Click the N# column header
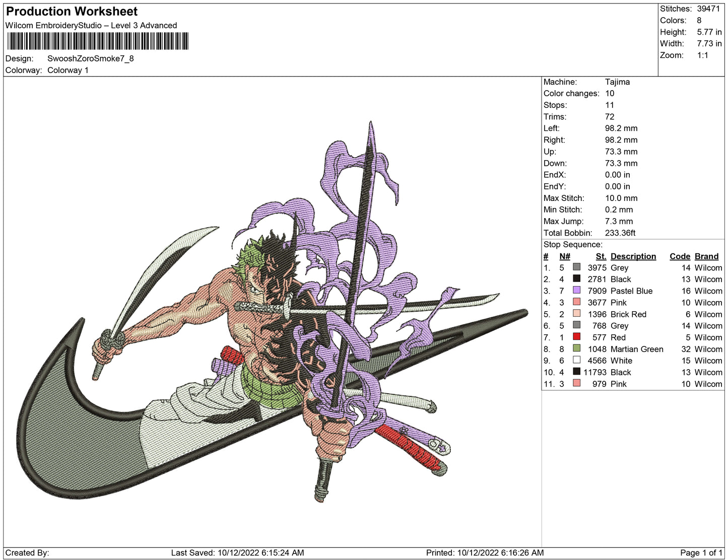The width and height of the screenshot is (728, 560). (x=564, y=256)
